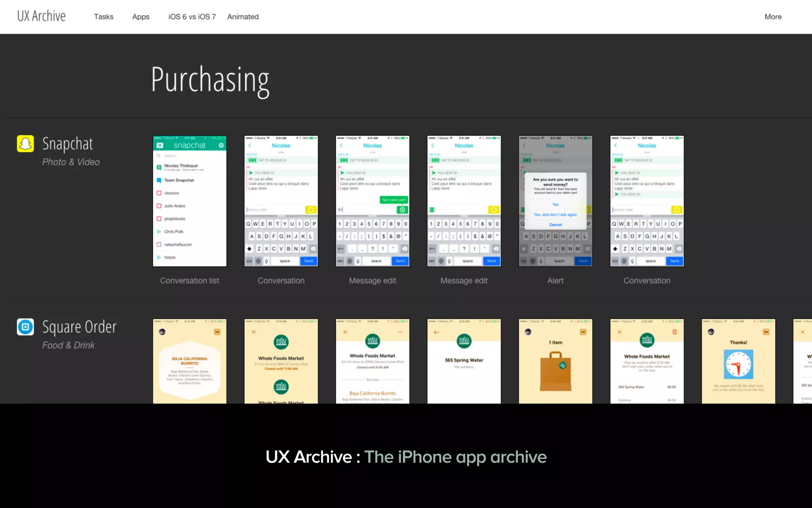
Task: Click the Conversation list caption
Action: click(190, 281)
